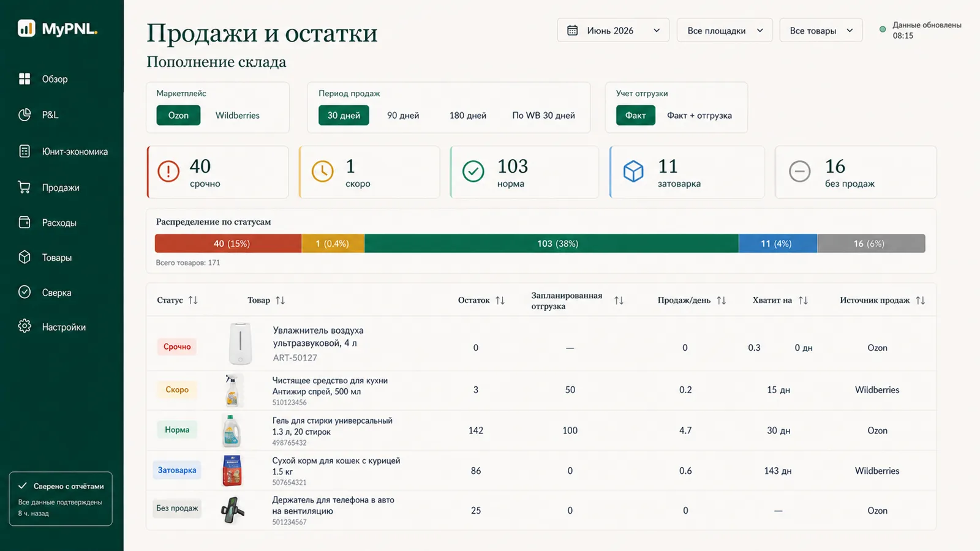Go to Расходы menu item
Viewport: 980px width, 551px height.
click(x=59, y=222)
